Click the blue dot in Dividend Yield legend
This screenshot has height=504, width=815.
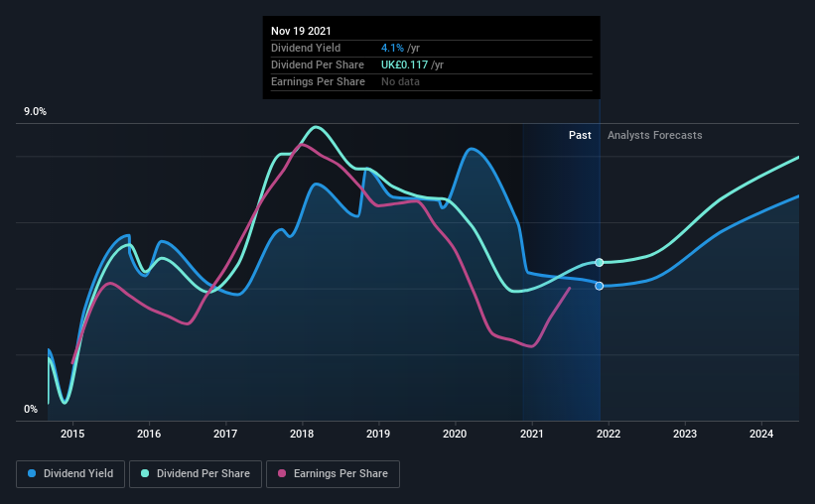(x=32, y=473)
